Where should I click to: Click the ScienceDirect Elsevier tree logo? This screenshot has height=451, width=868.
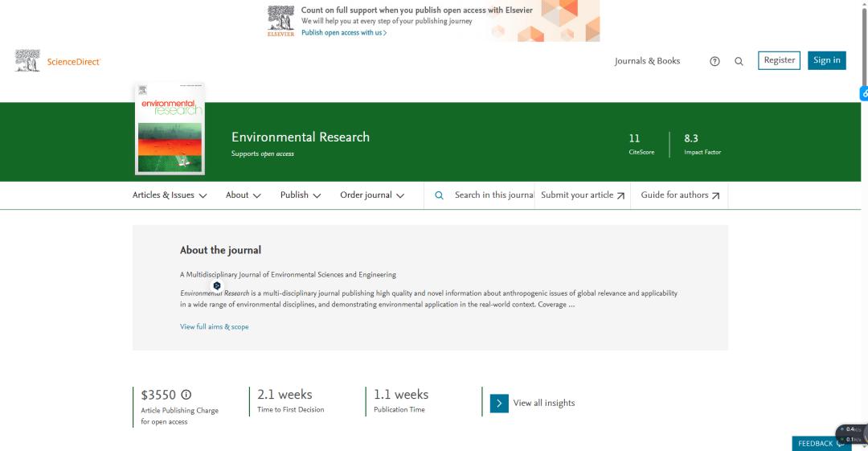click(27, 61)
